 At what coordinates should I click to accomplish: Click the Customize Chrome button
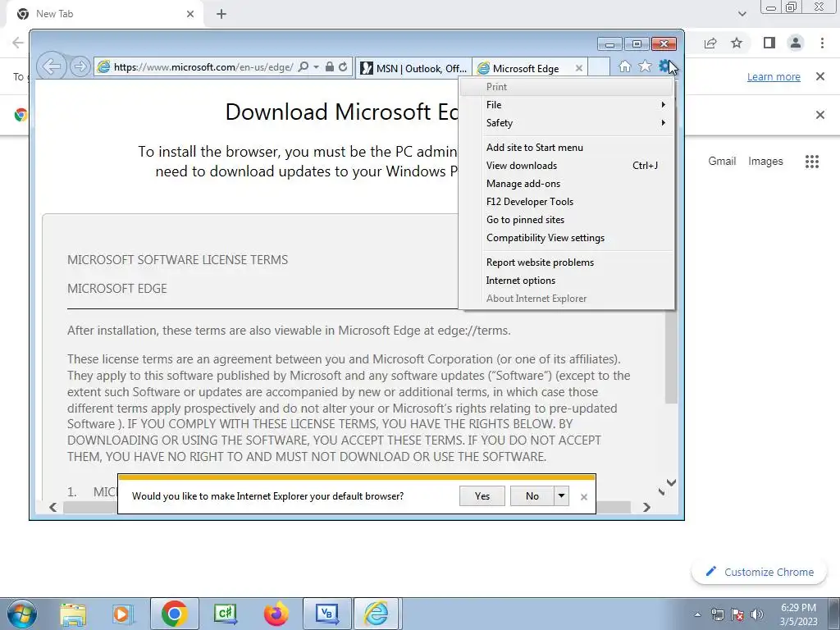[x=760, y=572]
